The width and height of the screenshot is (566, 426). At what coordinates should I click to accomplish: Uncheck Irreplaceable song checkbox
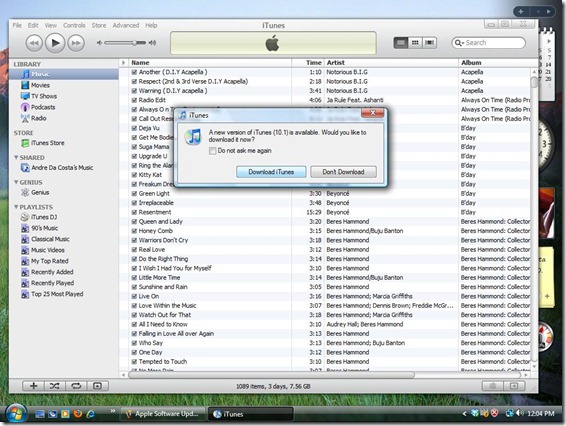pyautogui.click(x=134, y=203)
